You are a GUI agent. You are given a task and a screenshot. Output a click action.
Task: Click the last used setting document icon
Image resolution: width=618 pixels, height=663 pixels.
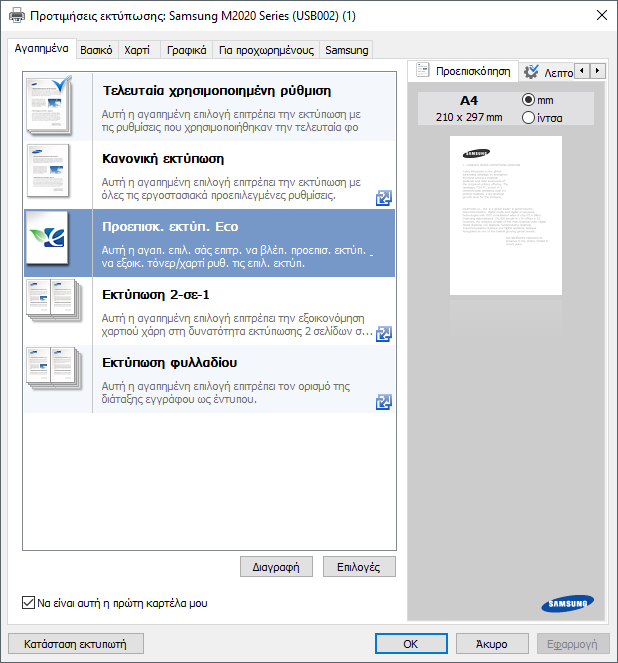click(x=49, y=105)
